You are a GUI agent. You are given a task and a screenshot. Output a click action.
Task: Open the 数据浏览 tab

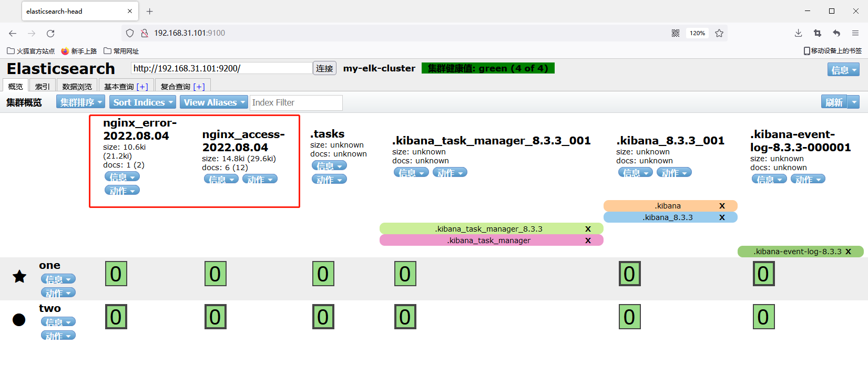[x=77, y=87]
